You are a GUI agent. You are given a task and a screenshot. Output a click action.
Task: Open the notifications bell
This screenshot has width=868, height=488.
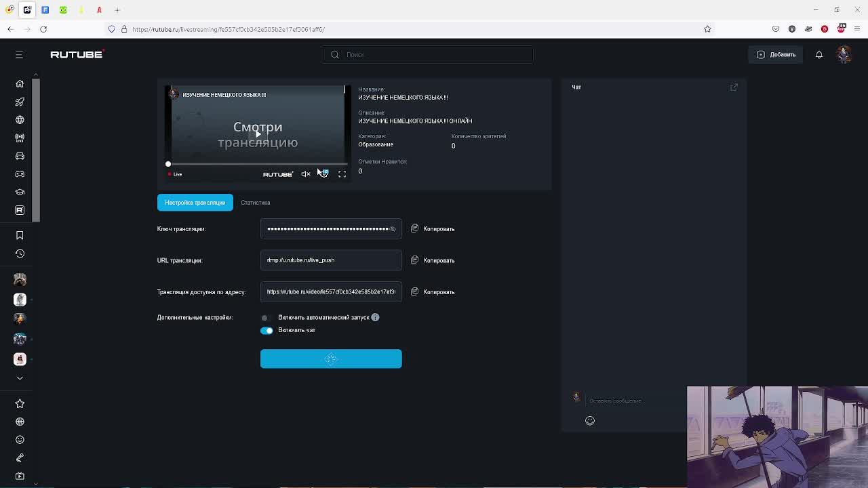pos(818,54)
